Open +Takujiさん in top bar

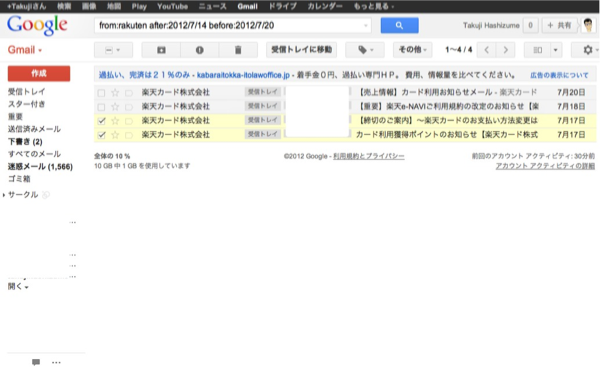(26, 6)
